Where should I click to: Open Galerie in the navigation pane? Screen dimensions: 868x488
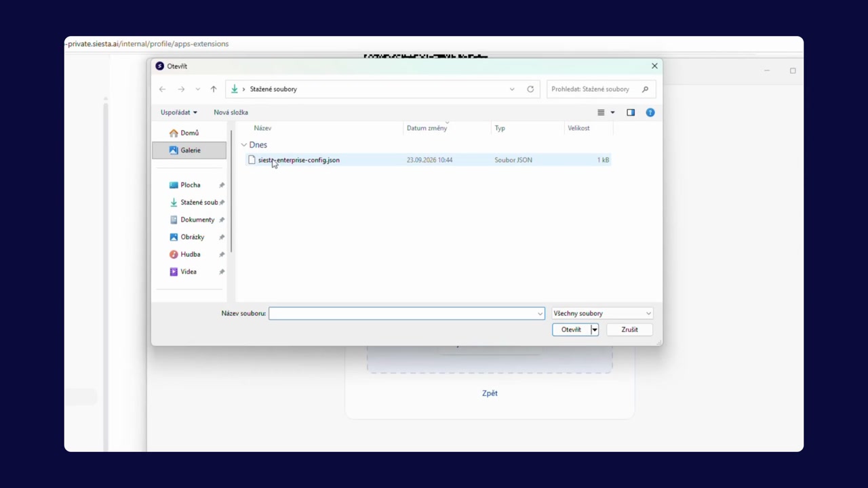(189, 150)
